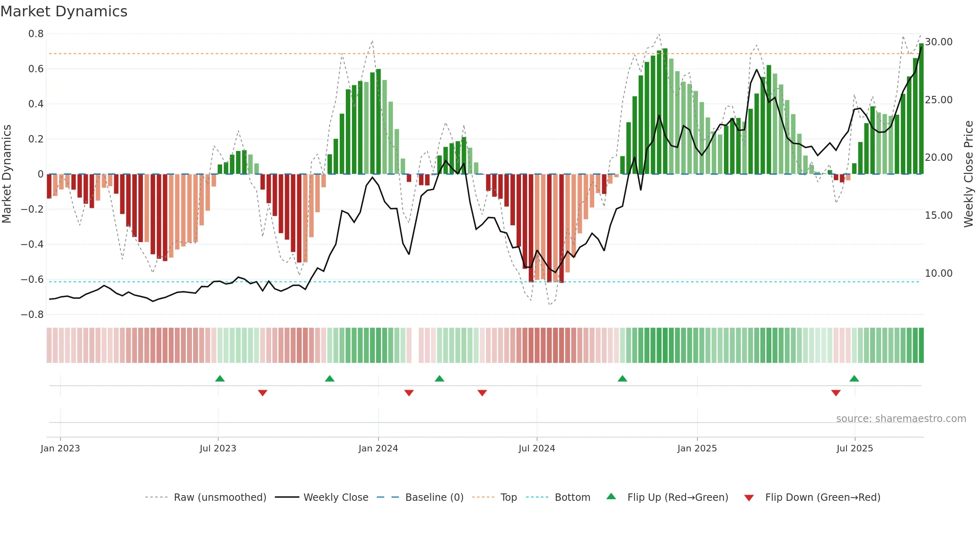Toggle Flip Up (Red→Green) legend entry

pos(667,497)
